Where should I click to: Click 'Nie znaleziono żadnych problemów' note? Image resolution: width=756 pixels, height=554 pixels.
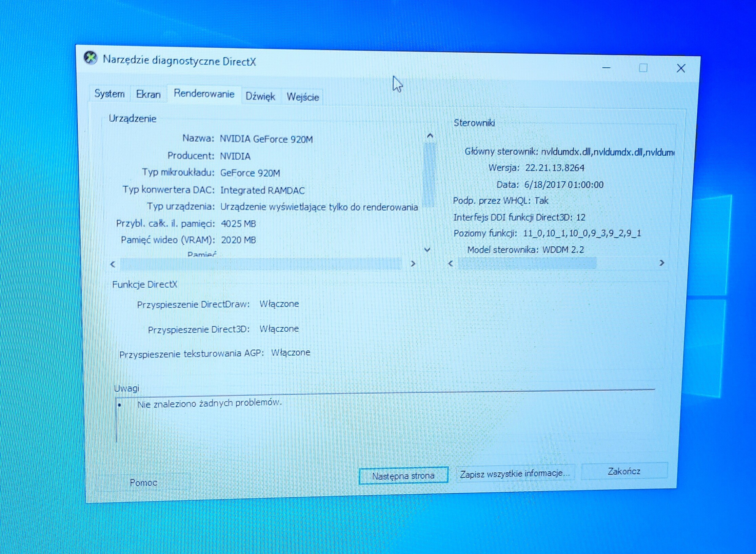210,403
